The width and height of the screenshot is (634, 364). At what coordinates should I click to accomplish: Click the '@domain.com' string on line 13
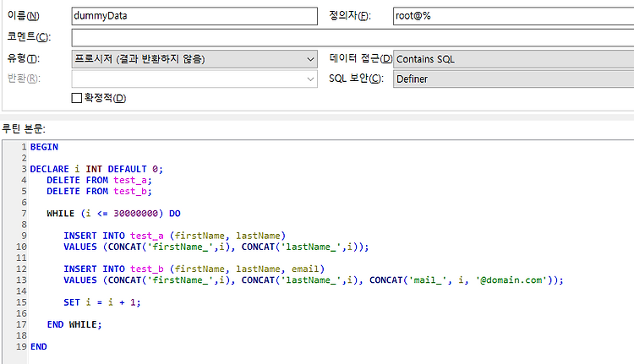pyautogui.click(x=511, y=280)
